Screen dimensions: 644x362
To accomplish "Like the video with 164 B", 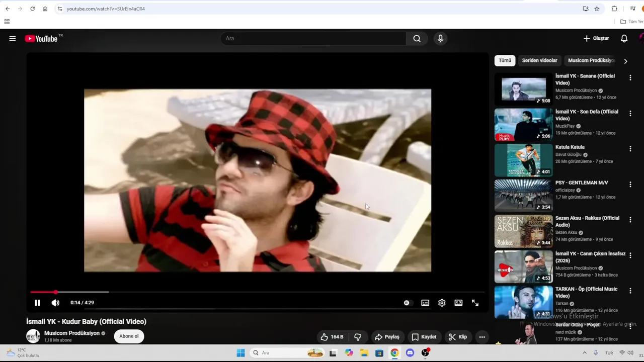I will pos(332,337).
